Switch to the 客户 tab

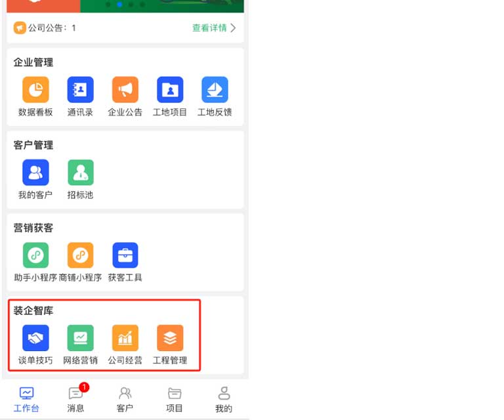pos(125,399)
